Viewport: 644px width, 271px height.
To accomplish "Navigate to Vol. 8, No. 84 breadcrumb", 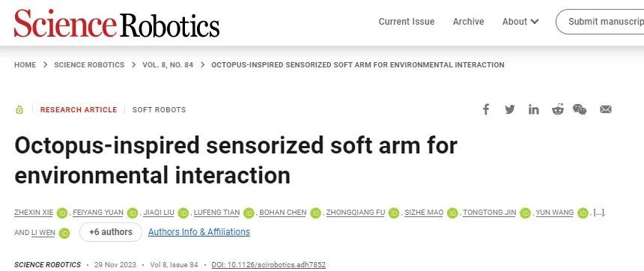I will click(168, 65).
